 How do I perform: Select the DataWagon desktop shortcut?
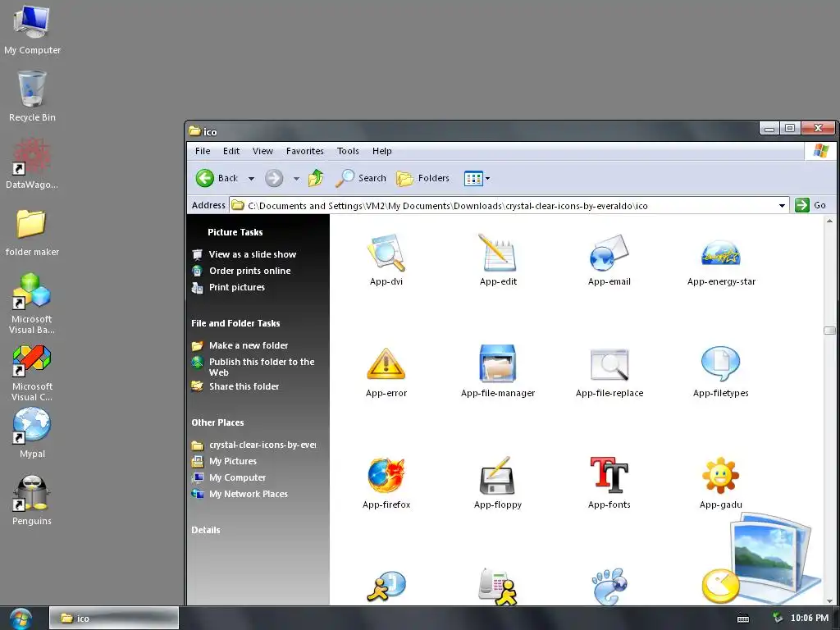click(32, 163)
